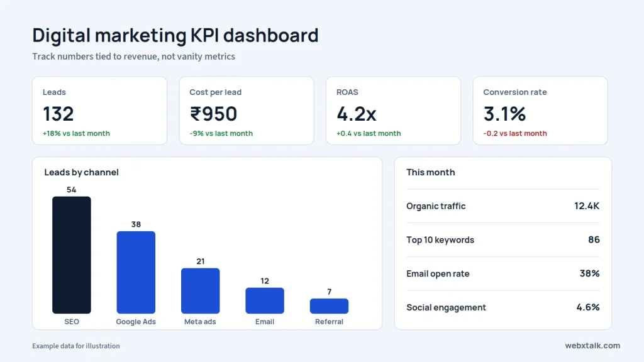Click the -9% vs last month text
This screenshot has height=362, width=644.
(221, 133)
